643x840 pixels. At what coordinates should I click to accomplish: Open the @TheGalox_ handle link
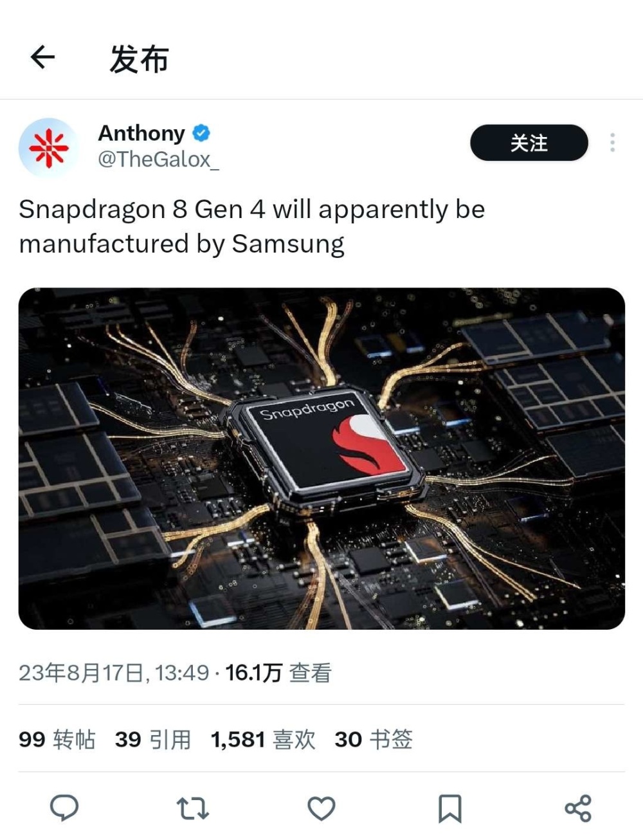[158, 160]
